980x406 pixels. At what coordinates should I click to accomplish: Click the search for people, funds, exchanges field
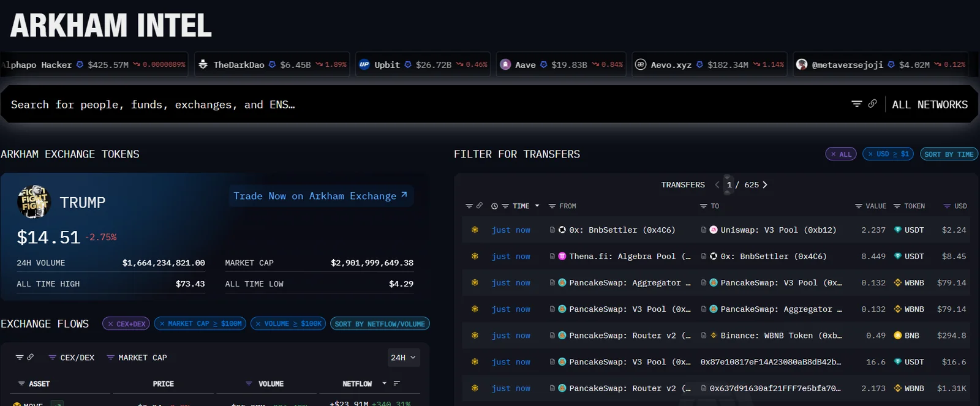423,105
